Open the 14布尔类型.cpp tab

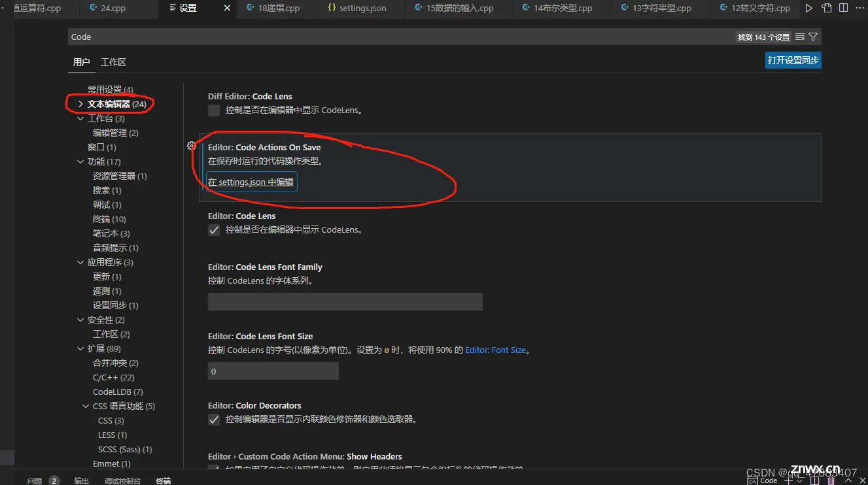coord(562,8)
